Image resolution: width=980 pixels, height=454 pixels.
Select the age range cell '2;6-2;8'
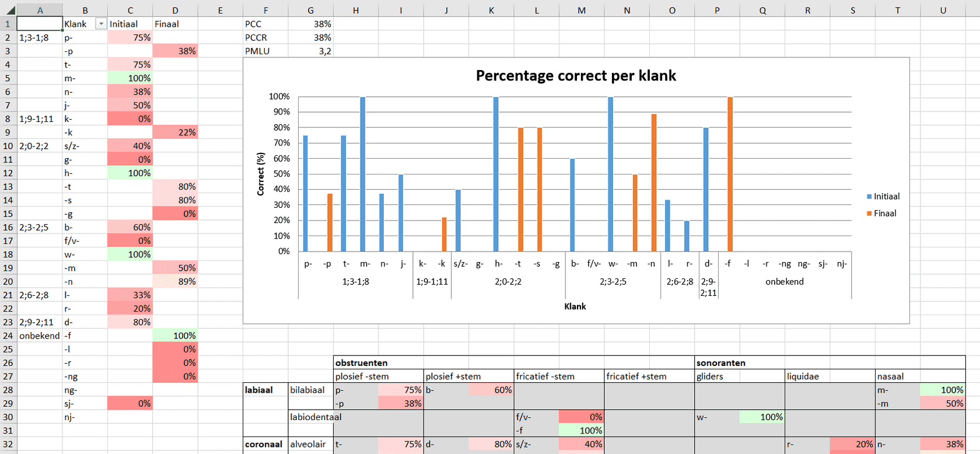(40, 295)
